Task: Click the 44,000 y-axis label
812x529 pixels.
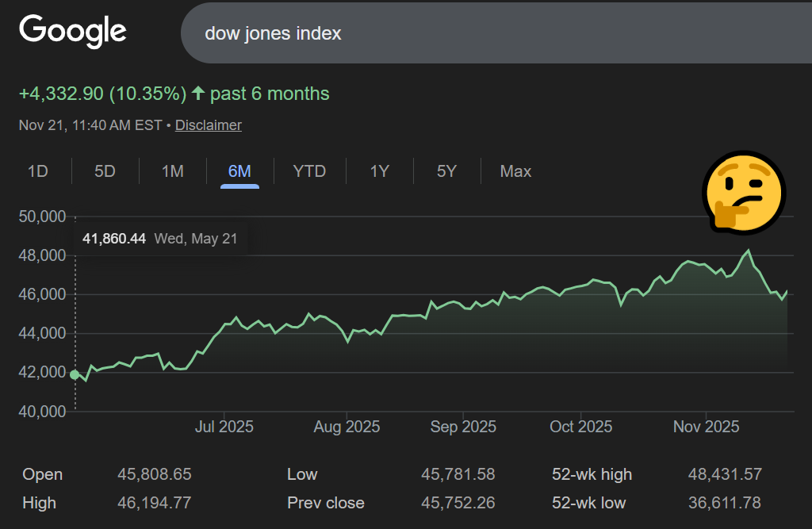Action: [43, 333]
